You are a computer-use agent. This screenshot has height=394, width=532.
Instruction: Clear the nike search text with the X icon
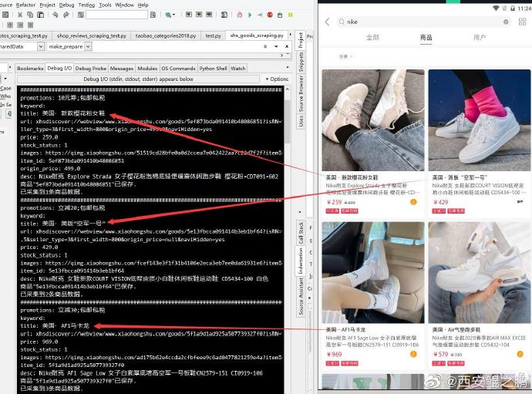506,22
